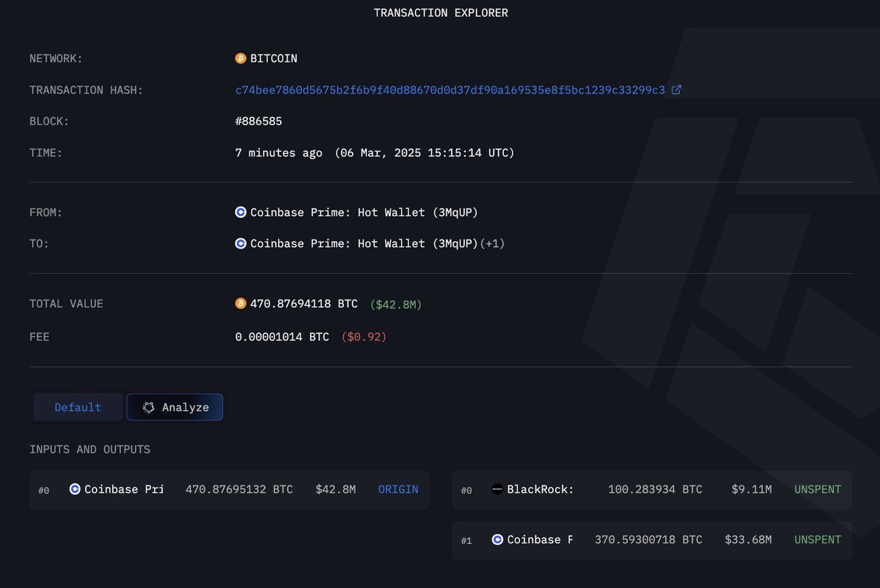880x588 pixels.
Task: Click Coinbase icon in output #1
Action: (x=497, y=540)
